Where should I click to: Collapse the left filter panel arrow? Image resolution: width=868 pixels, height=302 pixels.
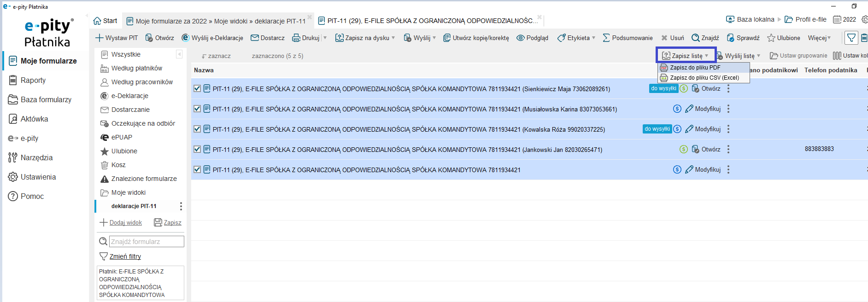[x=179, y=54]
